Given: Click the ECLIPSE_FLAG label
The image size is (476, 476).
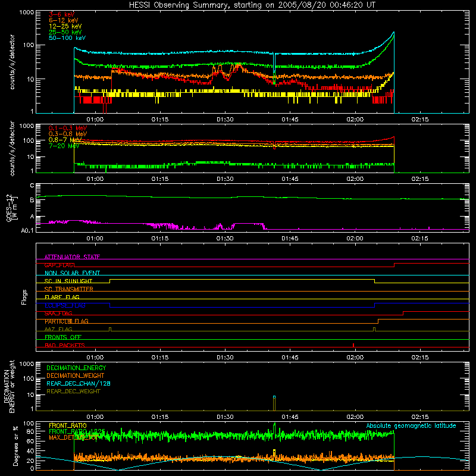Looking at the screenshot, I should click(x=65, y=305).
